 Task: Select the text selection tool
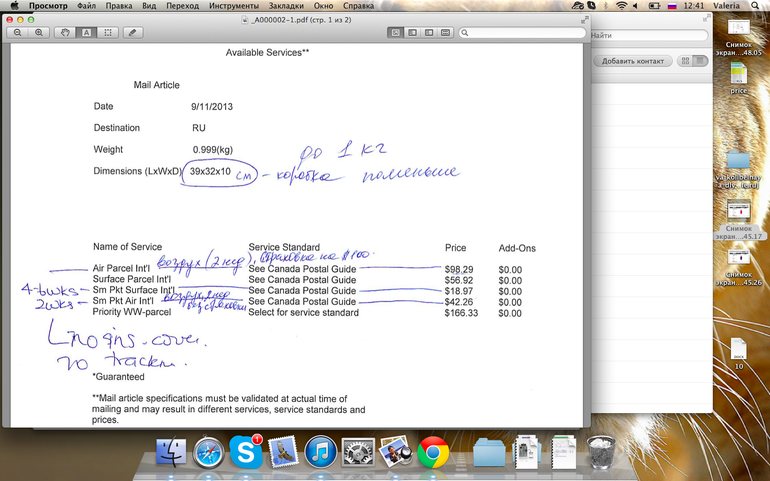[86, 33]
